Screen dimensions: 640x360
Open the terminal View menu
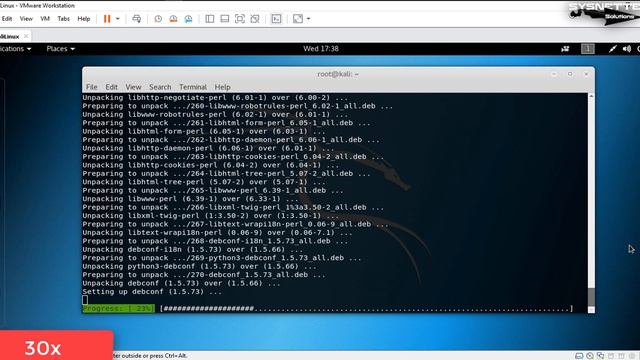click(x=133, y=87)
